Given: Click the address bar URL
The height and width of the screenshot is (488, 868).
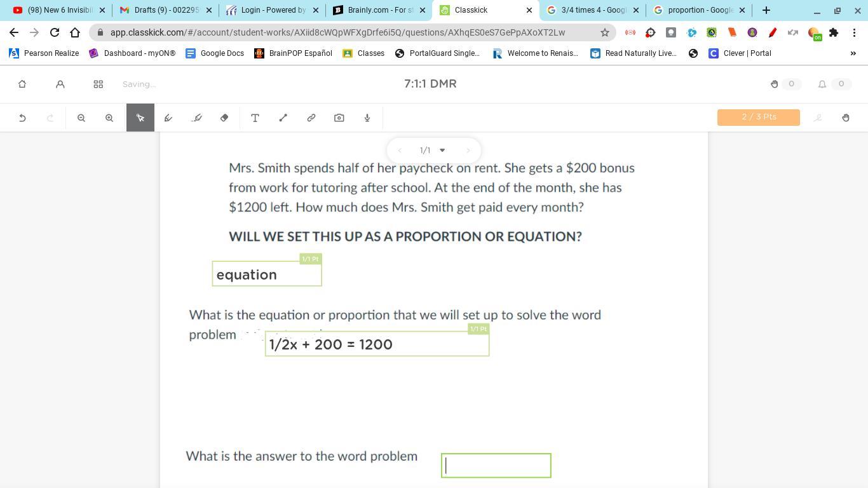Looking at the screenshot, I should (337, 32).
